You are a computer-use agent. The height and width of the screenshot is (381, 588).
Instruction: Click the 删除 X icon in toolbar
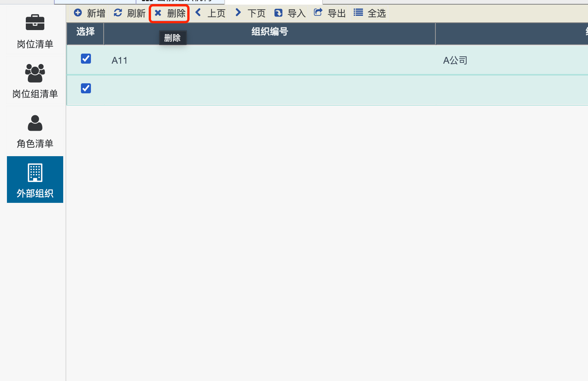tap(158, 13)
